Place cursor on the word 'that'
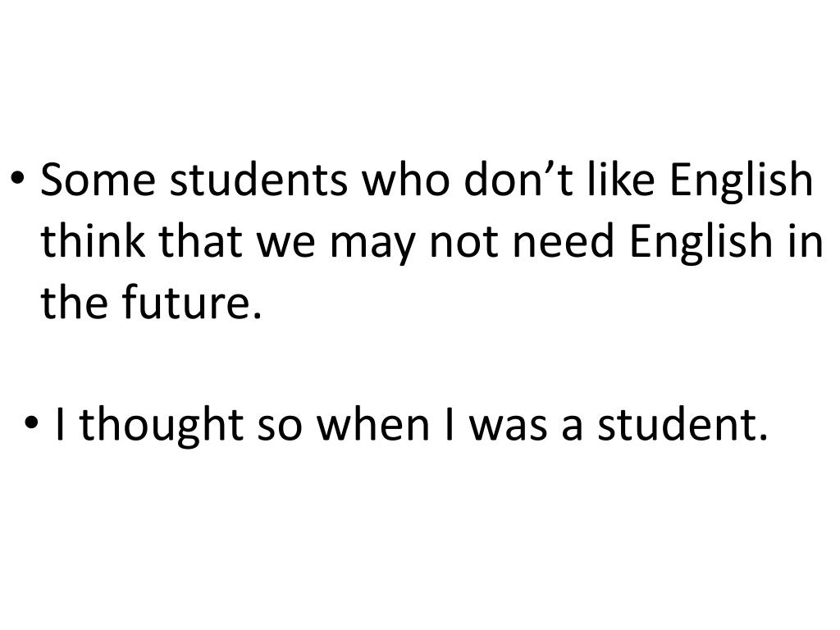840x630 pixels. click(x=200, y=240)
